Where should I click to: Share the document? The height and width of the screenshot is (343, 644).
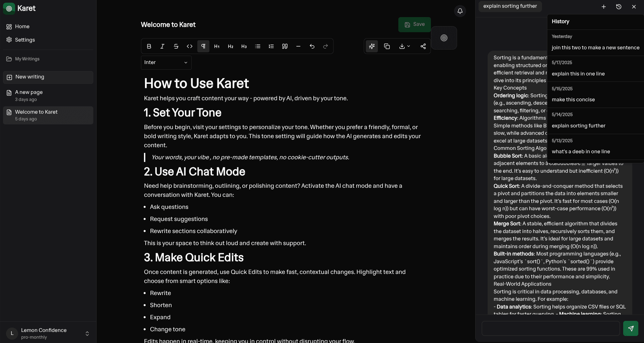pyautogui.click(x=423, y=46)
